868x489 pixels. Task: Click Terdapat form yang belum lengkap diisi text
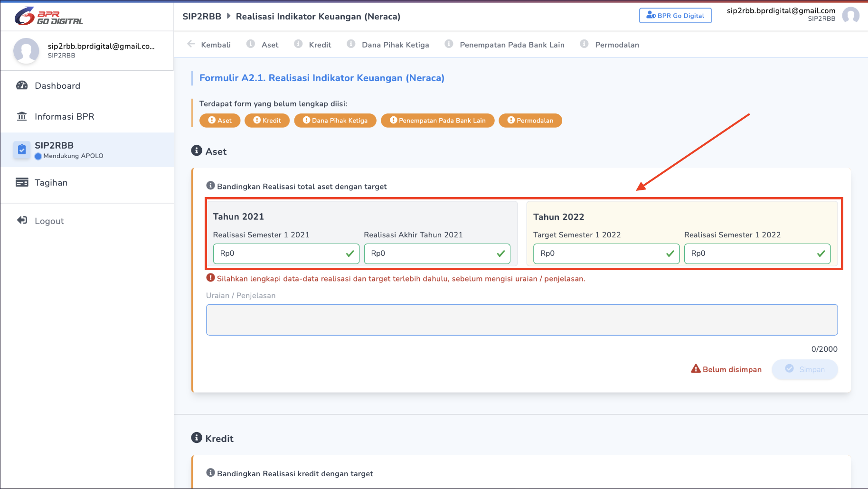point(273,103)
